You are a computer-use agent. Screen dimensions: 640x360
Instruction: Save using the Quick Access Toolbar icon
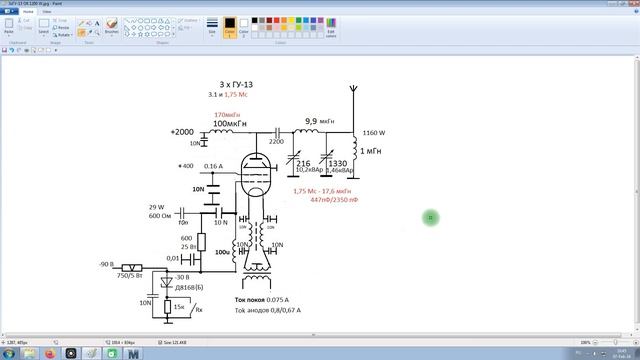coord(4,50)
